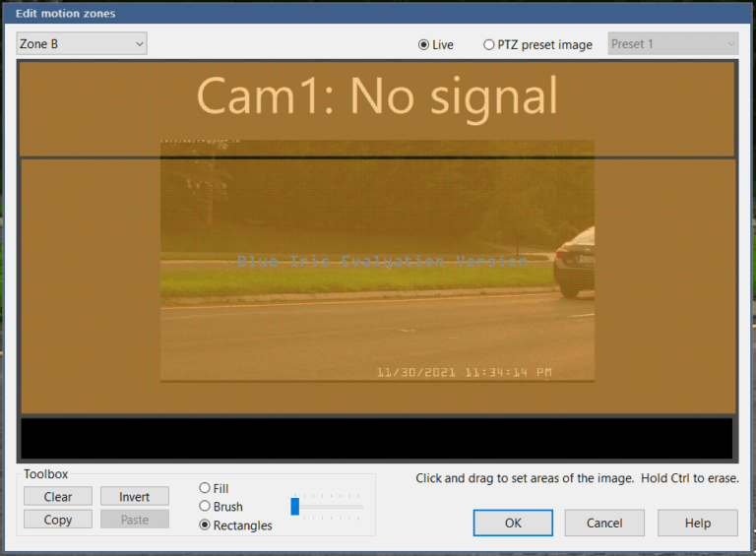Click the Invert button
The height and width of the screenshot is (556, 756).
tap(135, 496)
